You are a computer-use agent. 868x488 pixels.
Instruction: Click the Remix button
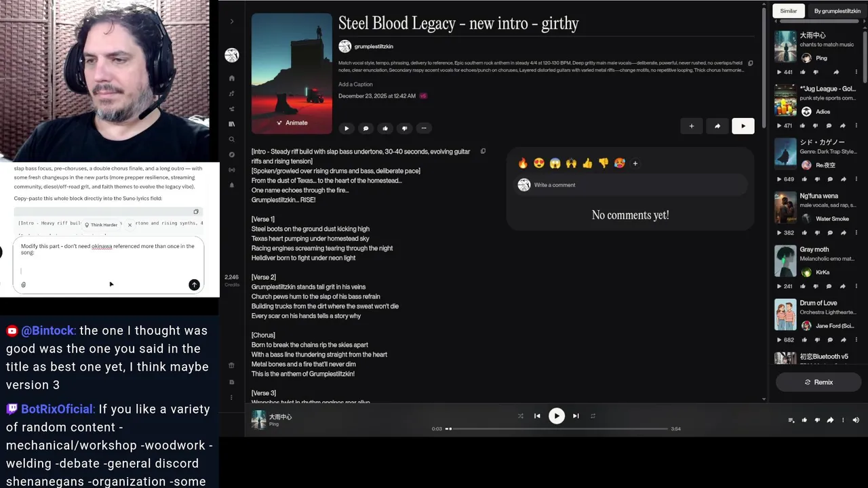click(818, 382)
